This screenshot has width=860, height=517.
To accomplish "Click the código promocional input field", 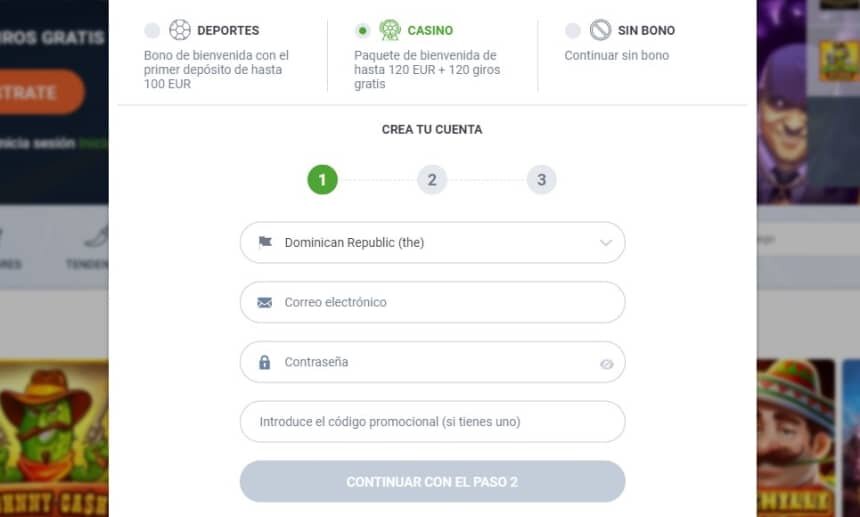I will (x=432, y=422).
